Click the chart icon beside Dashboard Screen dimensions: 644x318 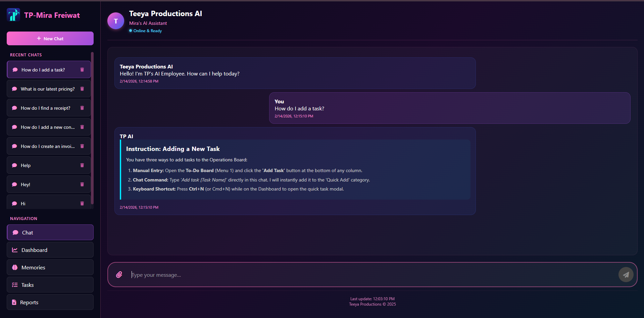coord(15,250)
